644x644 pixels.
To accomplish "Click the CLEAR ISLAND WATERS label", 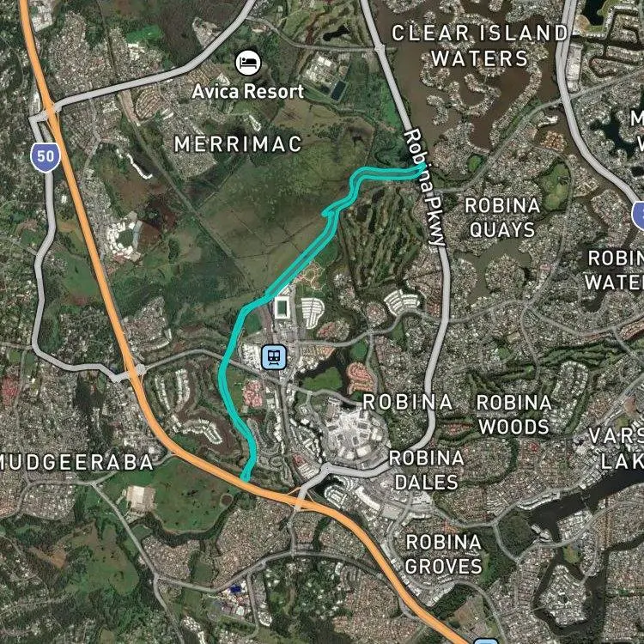I will [480, 46].
